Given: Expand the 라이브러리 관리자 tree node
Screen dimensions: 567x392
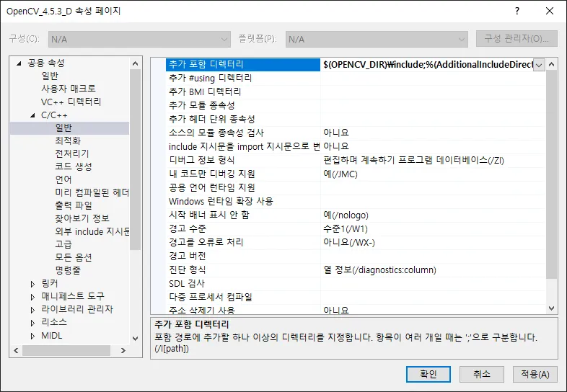Looking at the screenshot, I should tap(32, 310).
